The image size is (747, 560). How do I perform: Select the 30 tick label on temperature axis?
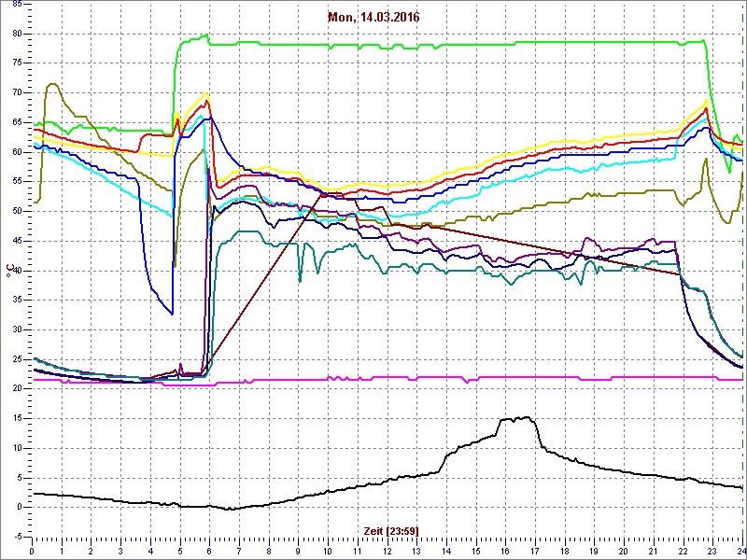(17, 329)
